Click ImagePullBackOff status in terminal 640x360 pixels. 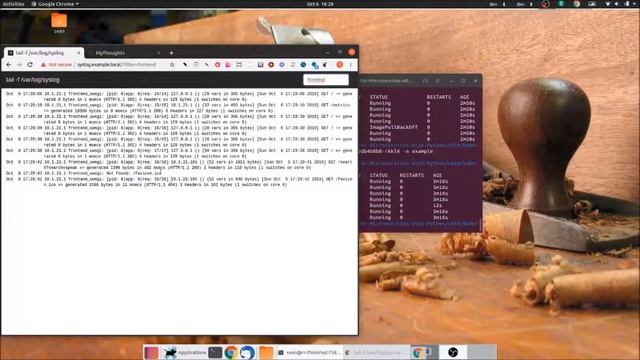click(x=393, y=127)
